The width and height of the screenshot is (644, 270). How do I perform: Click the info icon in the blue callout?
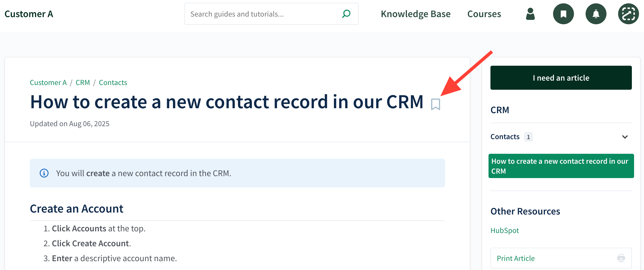44,173
